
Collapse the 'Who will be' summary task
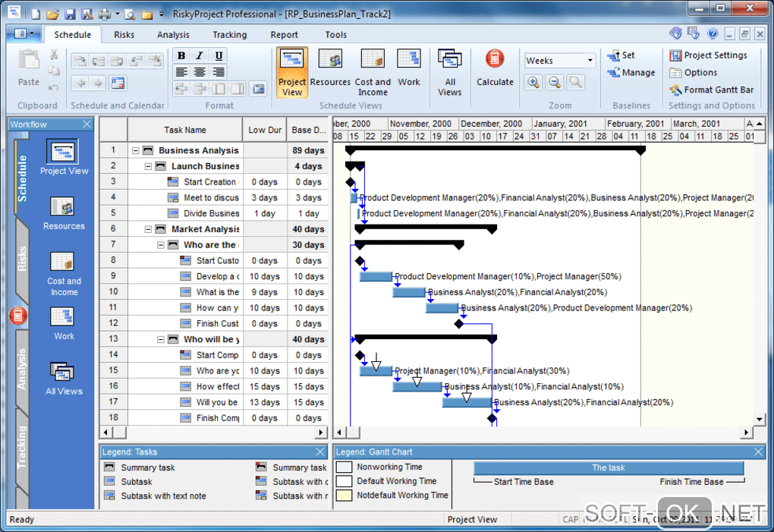pyautogui.click(x=160, y=339)
